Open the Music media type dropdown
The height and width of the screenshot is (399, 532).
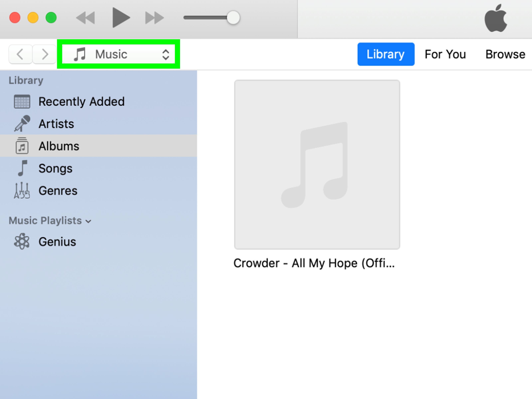point(118,54)
